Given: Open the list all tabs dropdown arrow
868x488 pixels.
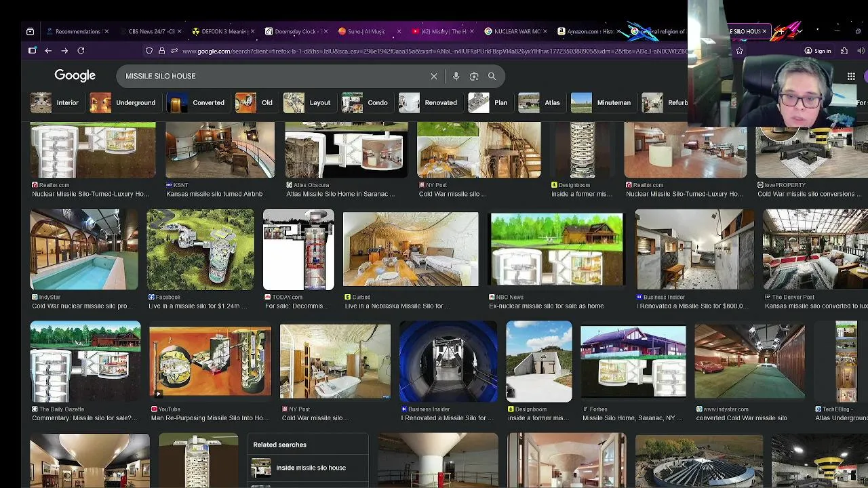Looking at the screenshot, I should (x=800, y=31).
